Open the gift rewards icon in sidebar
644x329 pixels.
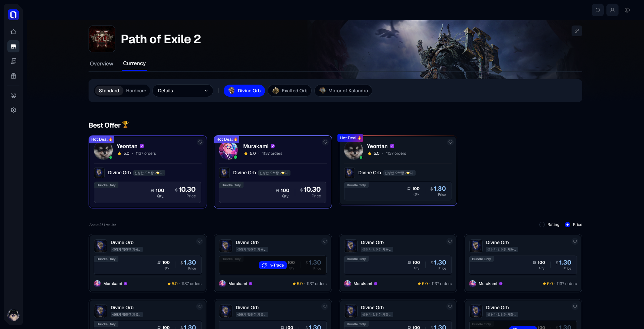13,76
